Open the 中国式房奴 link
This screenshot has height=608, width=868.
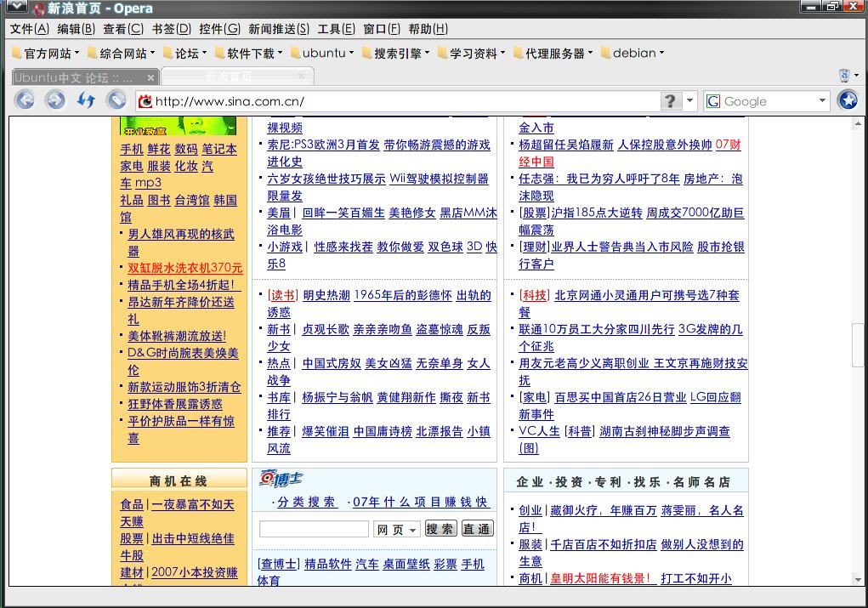(332, 364)
